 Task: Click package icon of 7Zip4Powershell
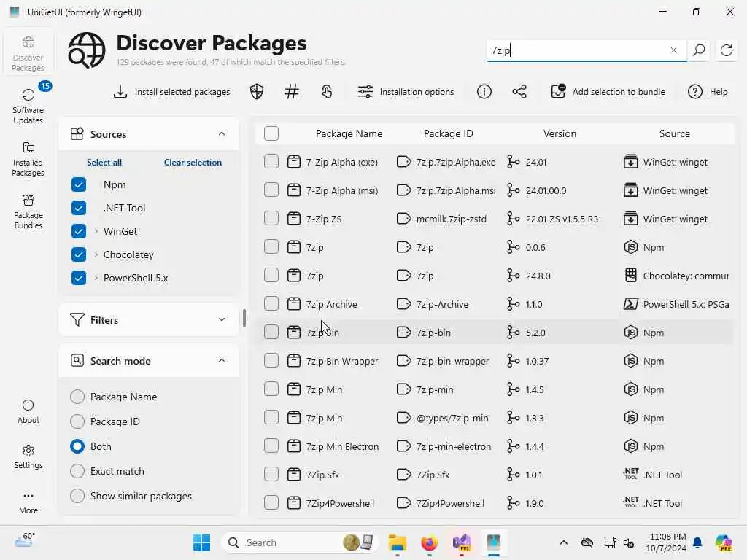[x=294, y=503]
